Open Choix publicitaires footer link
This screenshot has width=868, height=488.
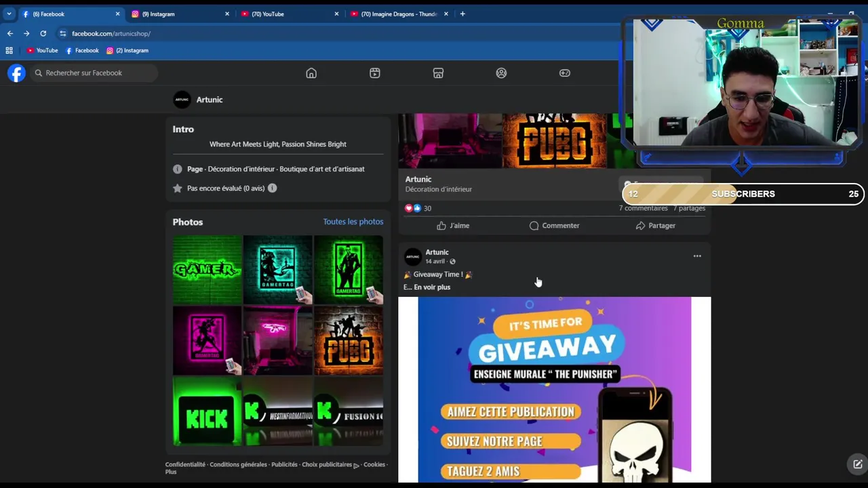[330, 464]
